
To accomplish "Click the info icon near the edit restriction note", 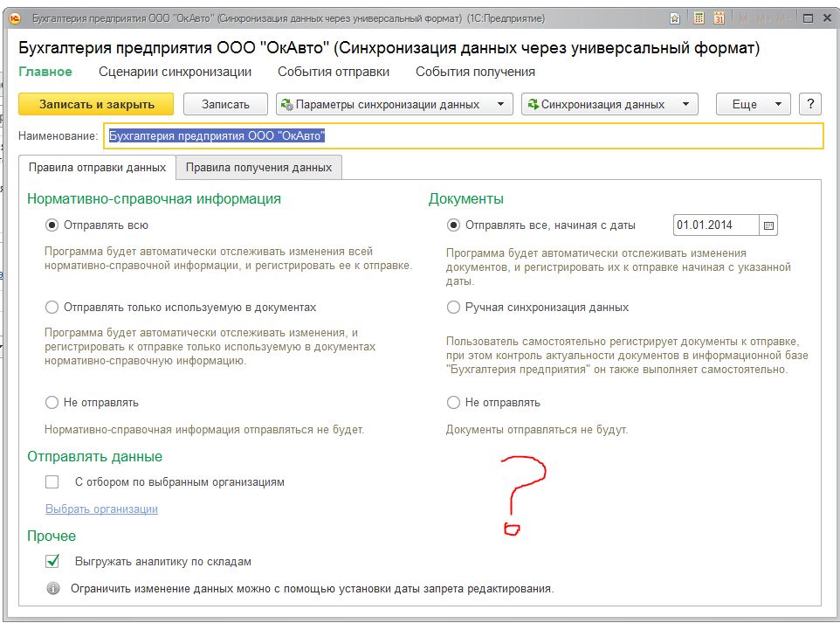I will point(53,588).
